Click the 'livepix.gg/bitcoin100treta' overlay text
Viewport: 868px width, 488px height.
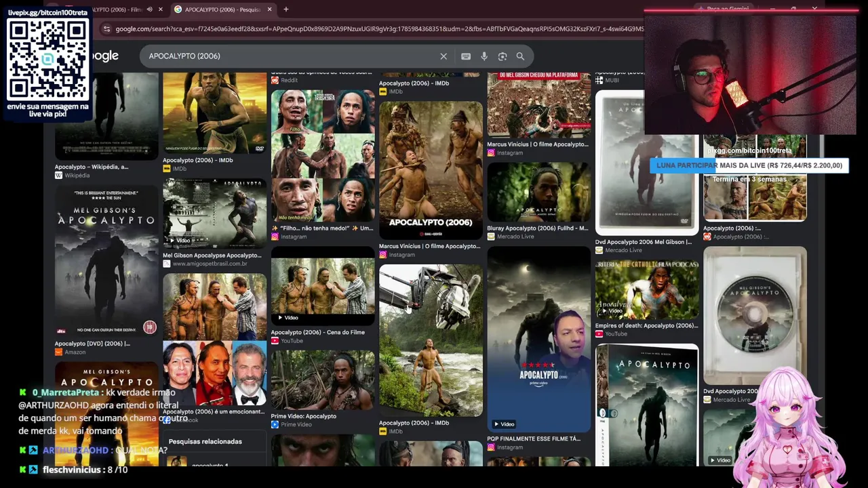pos(47,13)
